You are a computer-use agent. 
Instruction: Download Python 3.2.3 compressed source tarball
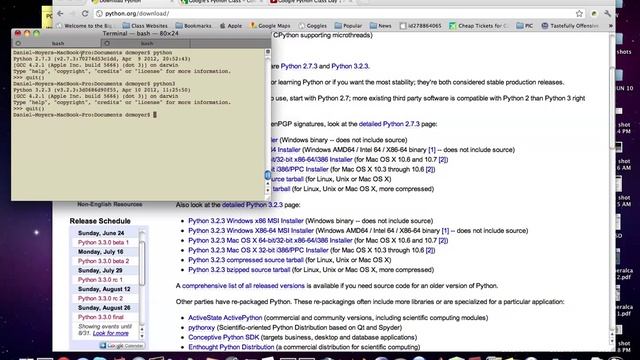coord(246,260)
